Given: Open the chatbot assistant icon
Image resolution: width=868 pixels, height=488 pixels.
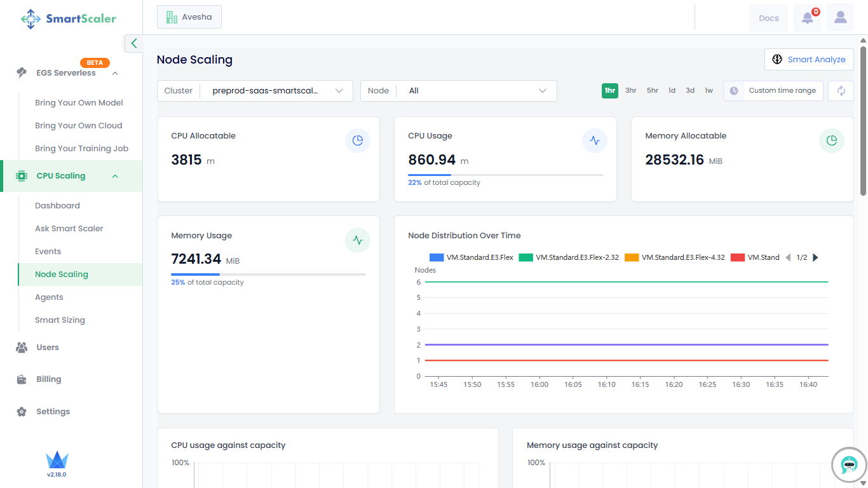Looking at the screenshot, I should [849, 465].
